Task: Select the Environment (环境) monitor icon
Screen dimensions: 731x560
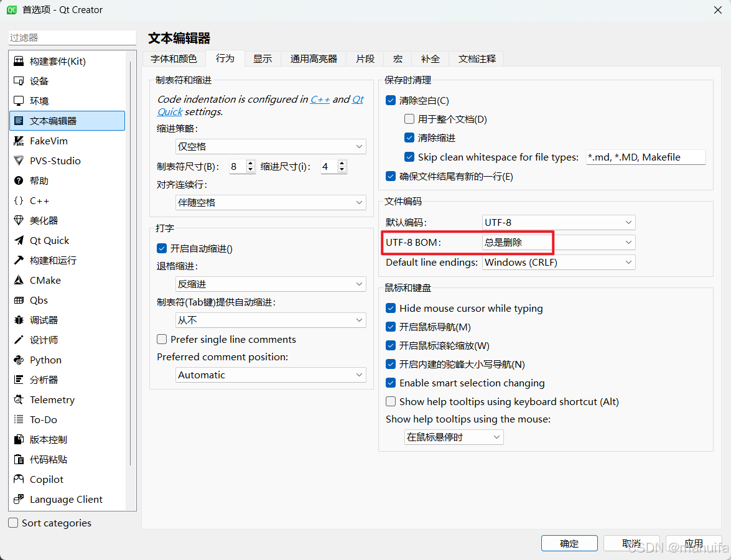Action: tap(19, 101)
